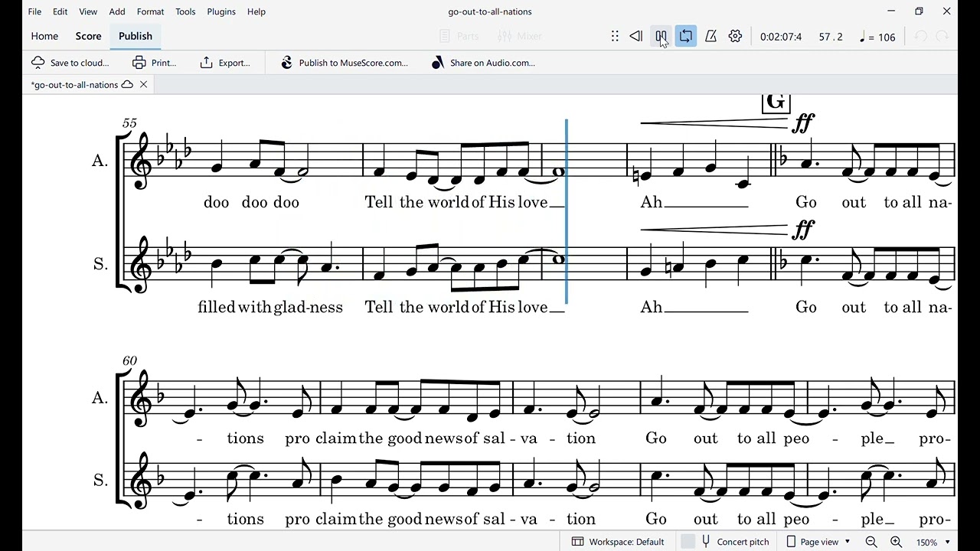
Task: Select the go-out-to-all-nations score tab
Action: (81, 85)
